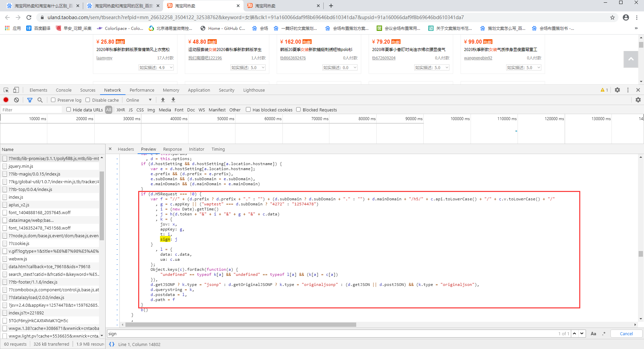The image size is (644, 349).
Task: Open a new browser tab
Action: [x=331, y=6]
